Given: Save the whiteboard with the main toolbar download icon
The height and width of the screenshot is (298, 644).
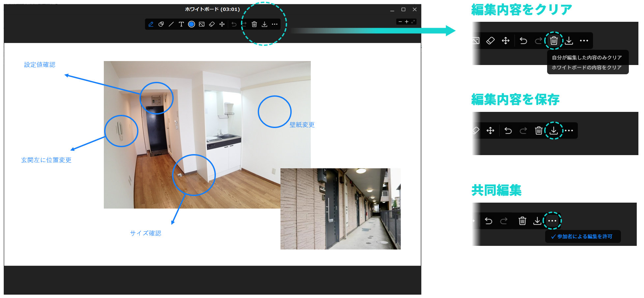Looking at the screenshot, I should pyautogui.click(x=265, y=24).
